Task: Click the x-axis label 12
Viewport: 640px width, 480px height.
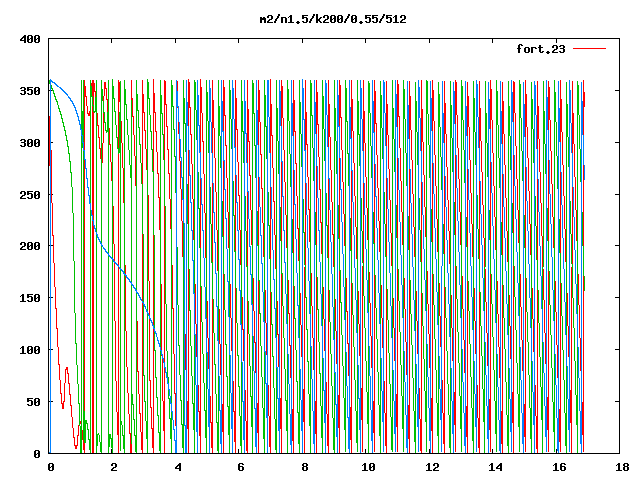Action: point(432,467)
